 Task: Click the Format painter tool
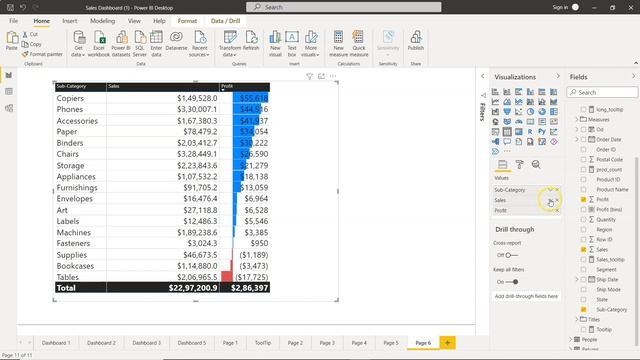tap(42, 54)
